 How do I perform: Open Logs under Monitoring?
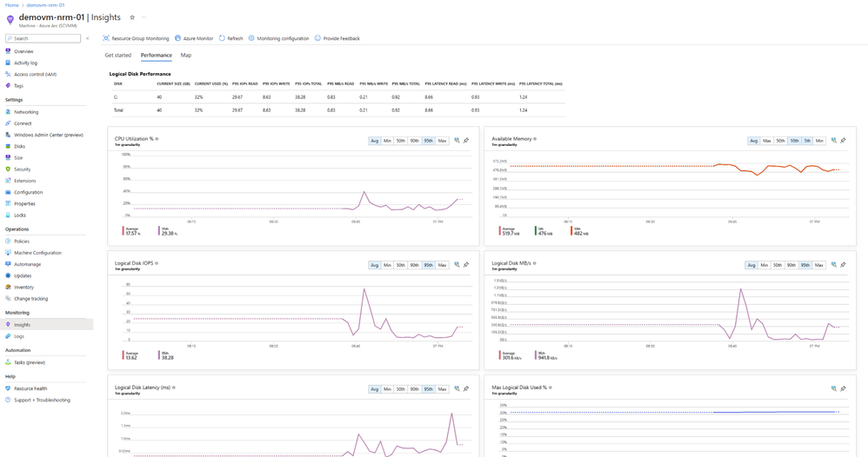click(19, 336)
